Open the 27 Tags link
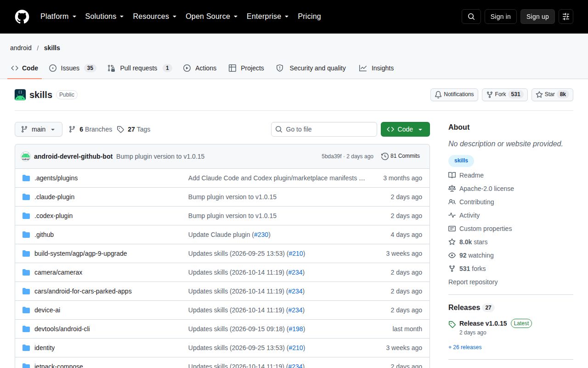588x368 pixels. [x=134, y=129]
